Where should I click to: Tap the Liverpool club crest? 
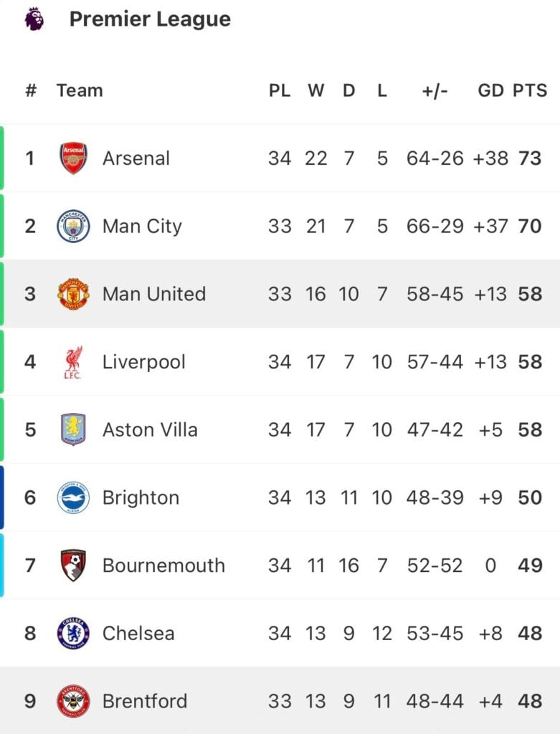pos(73,362)
